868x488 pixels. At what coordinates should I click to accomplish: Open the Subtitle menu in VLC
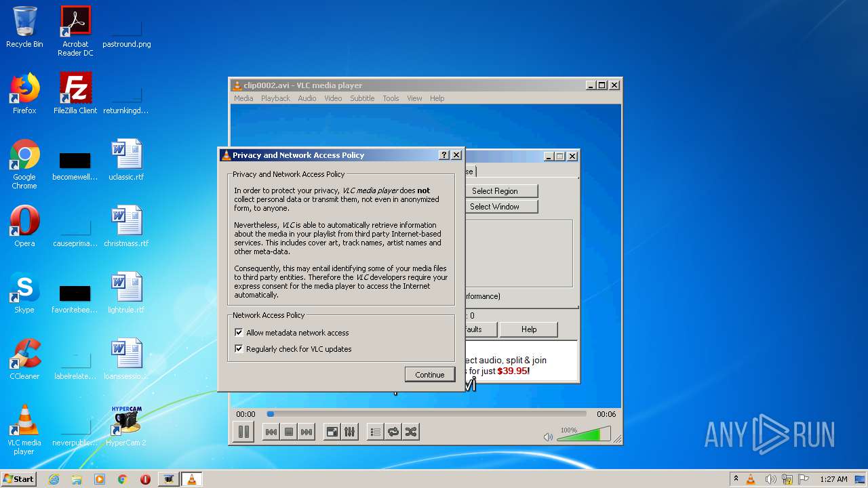click(x=362, y=98)
